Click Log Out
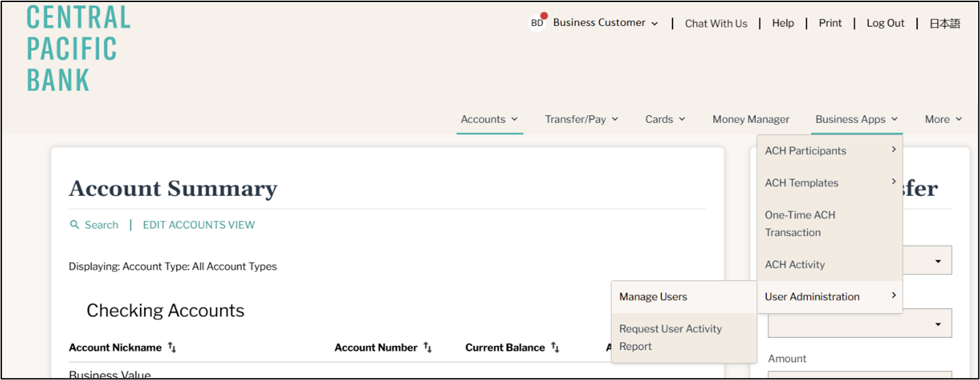980x380 pixels. pyautogui.click(x=885, y=23)
